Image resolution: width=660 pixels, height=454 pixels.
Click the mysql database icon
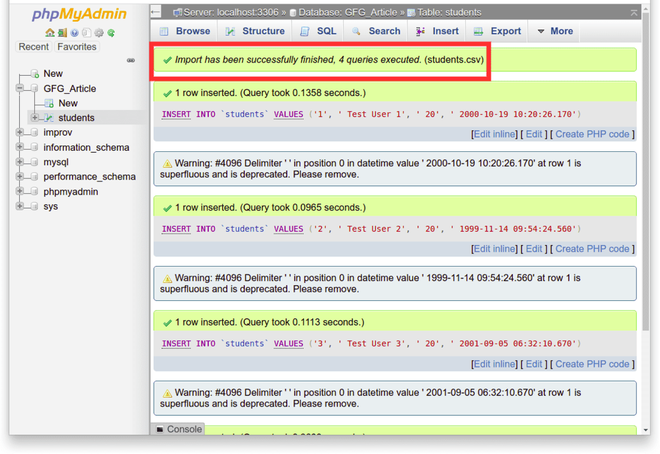35,162
